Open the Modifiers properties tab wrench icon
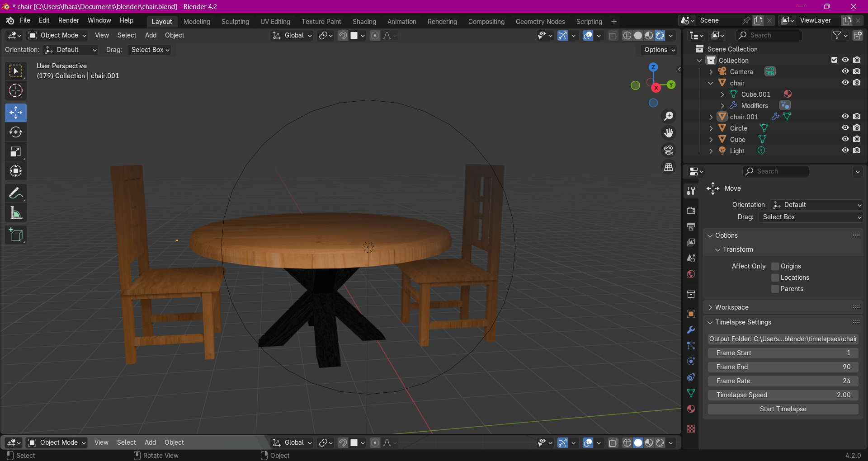Screen dimensions: 868x461 click(691, 329)
